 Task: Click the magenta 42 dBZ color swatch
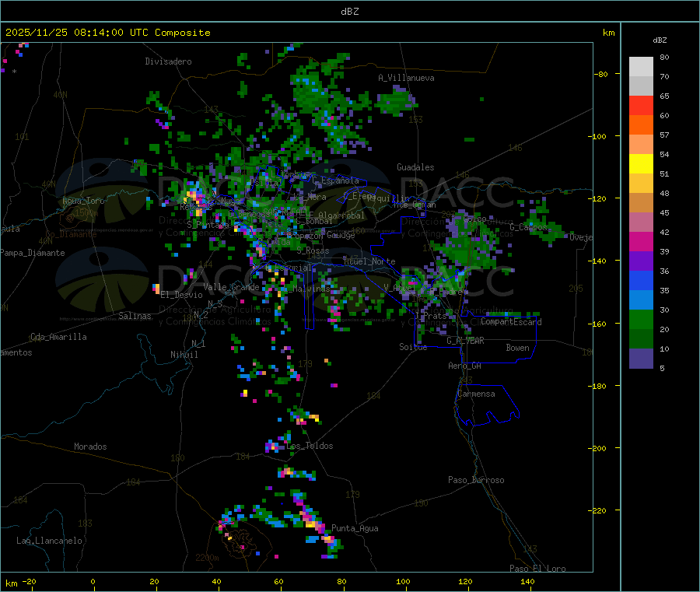641,241
